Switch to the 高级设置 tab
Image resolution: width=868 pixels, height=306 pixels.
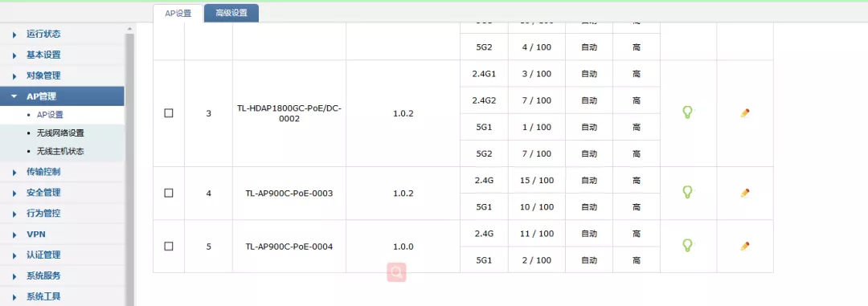pyautogui.click(x=231, y=14)
